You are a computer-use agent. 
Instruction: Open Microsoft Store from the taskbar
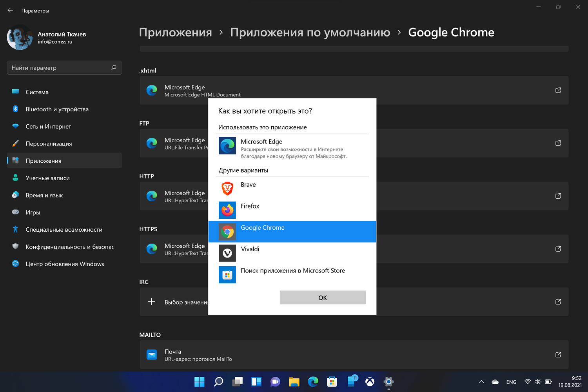pyautogui.click(x=332, y=382)
